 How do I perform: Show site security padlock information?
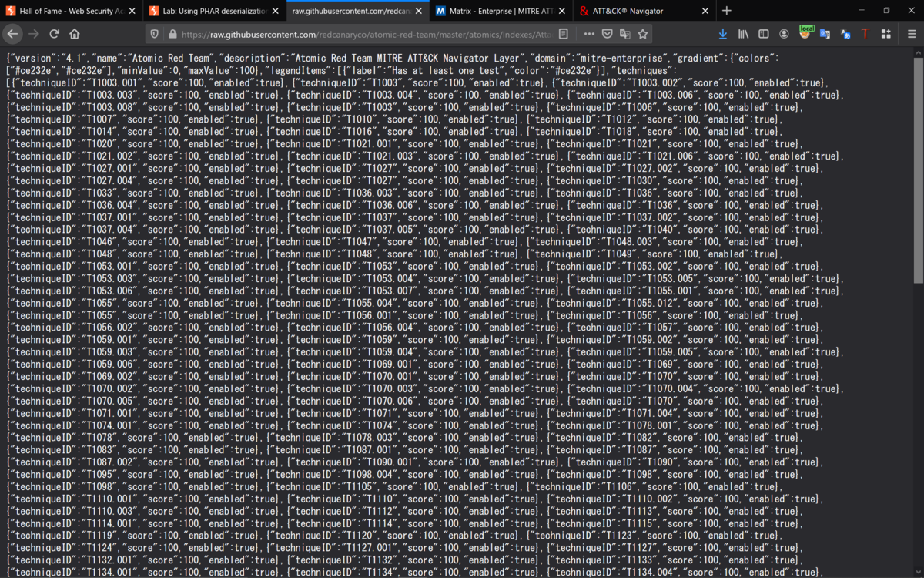(x=172, y=34)
